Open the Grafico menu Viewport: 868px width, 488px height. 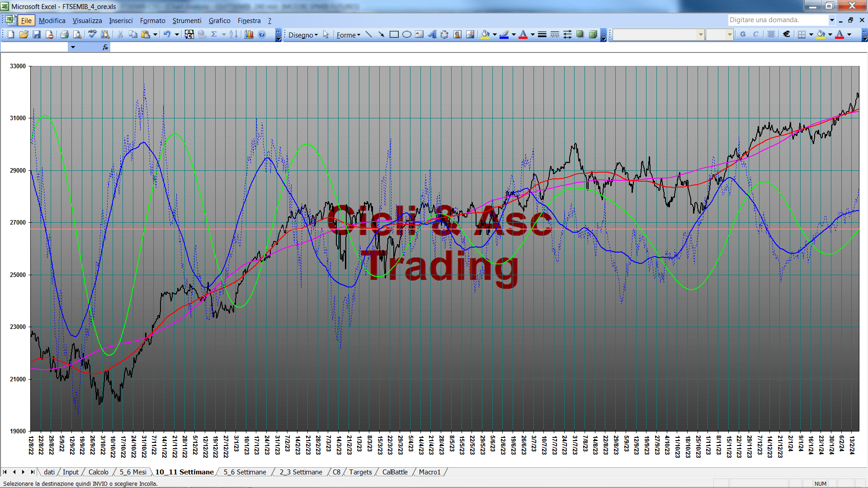219,21
